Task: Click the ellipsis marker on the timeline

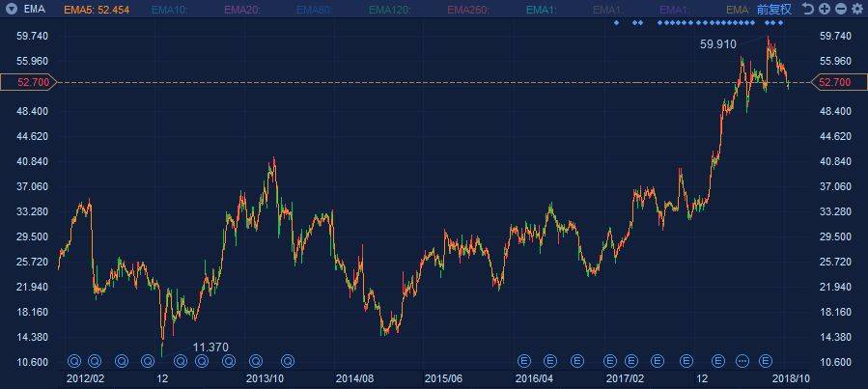Action: click(742, 361)
